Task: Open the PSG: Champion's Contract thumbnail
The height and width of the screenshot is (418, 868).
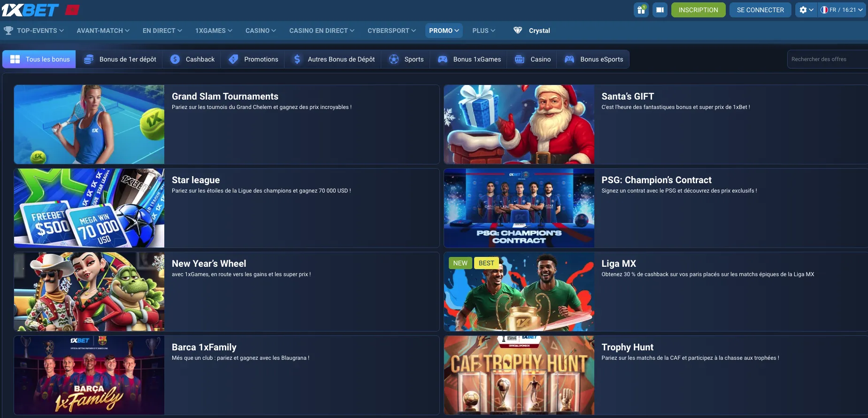Action: click(519, 208)
